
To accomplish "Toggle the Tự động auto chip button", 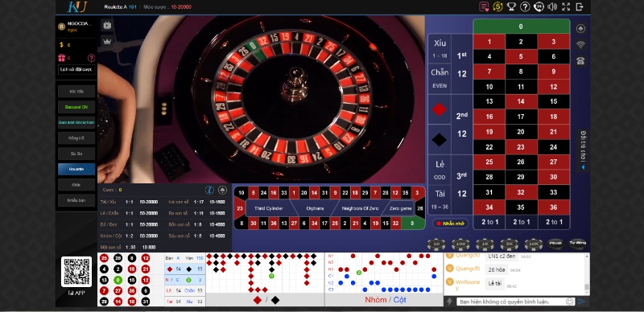I will (577, 244).
